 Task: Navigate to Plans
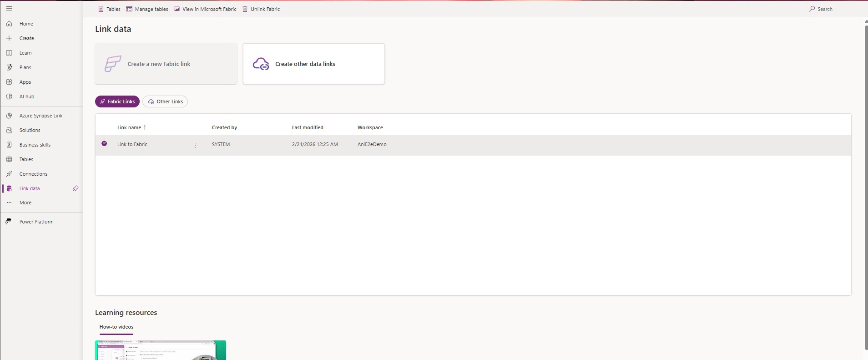coord(25,67)
